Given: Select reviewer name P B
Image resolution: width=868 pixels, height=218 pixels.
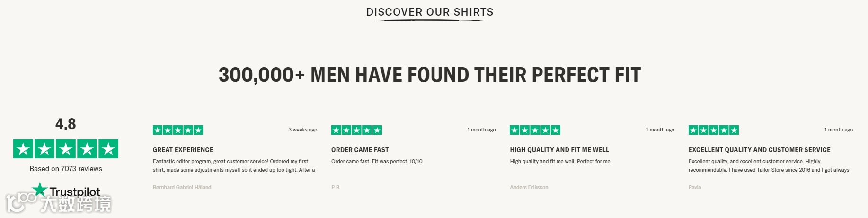Looking at the screenshot, I should point(335,187).
